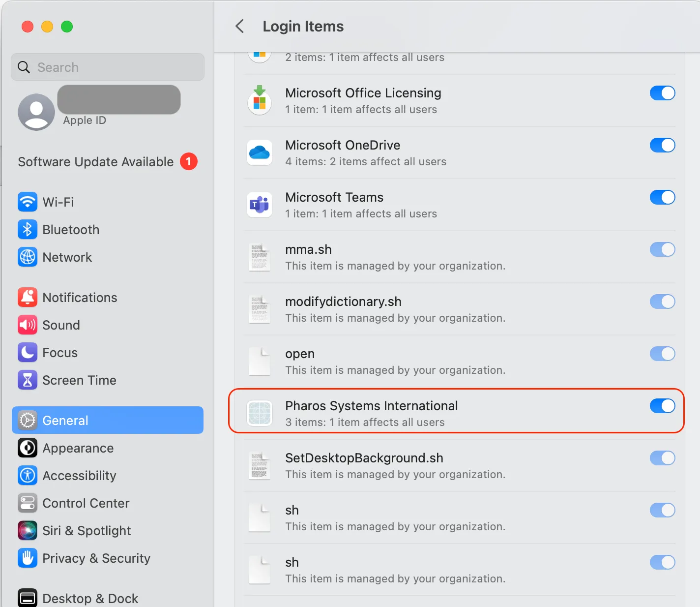Go back using the chevron button

pos(240,26)
